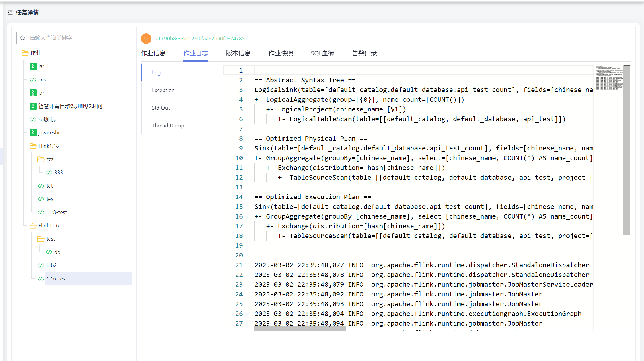The height and width of the screenshot is (361, 644).
Task: Open the 作业快照 tab
Action: pyautogui.click(x=281, y=53)
